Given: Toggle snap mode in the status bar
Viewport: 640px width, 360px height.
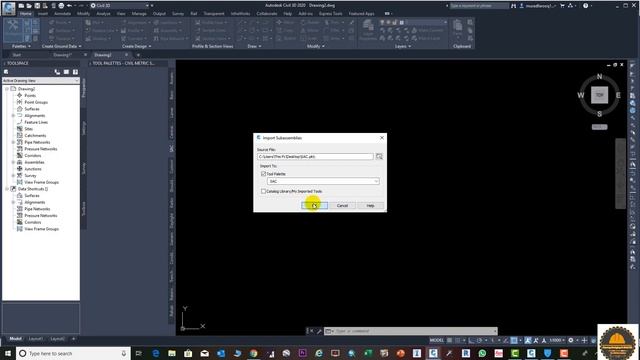Looking at the screenshot, I should coord(458,340).
